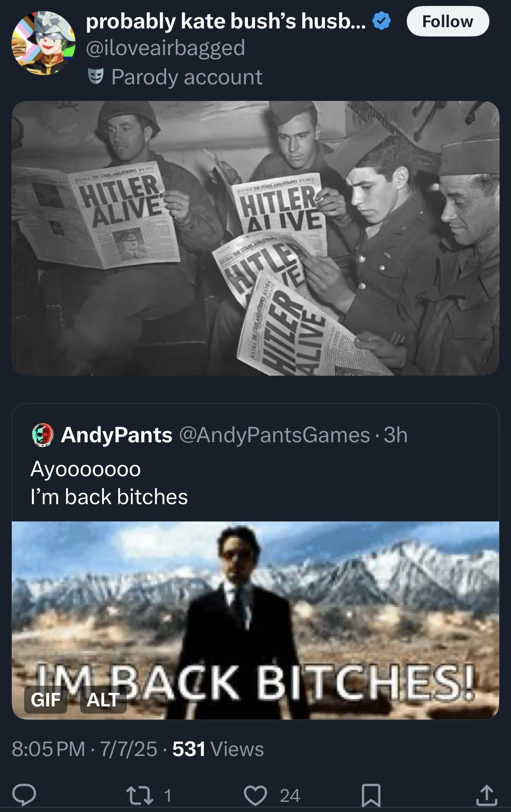The height and width of the screenshot is (812, 511).
Task: Open the @AndyPantsGames handle
Action: pyautogui.click(x=275, y=435)
